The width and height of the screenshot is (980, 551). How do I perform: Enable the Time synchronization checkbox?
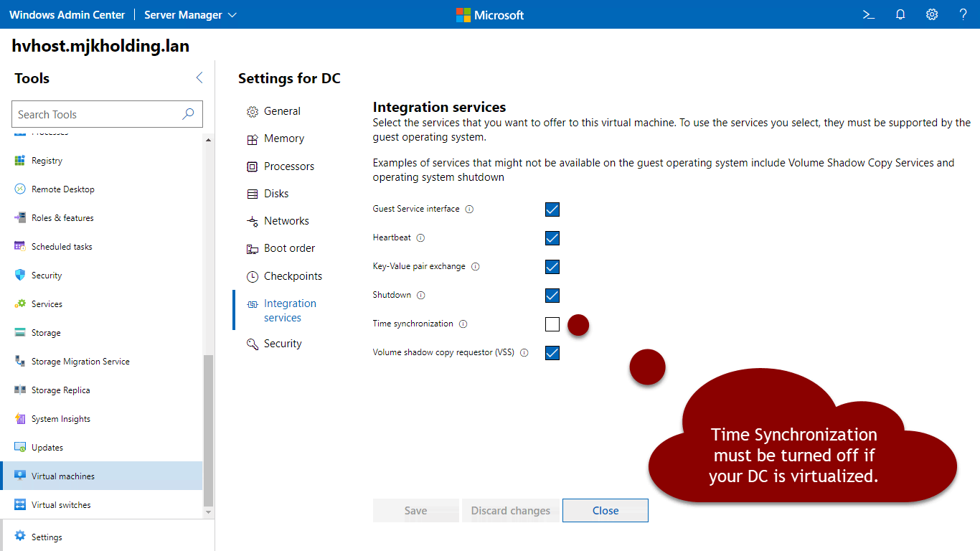click(552, 324)
